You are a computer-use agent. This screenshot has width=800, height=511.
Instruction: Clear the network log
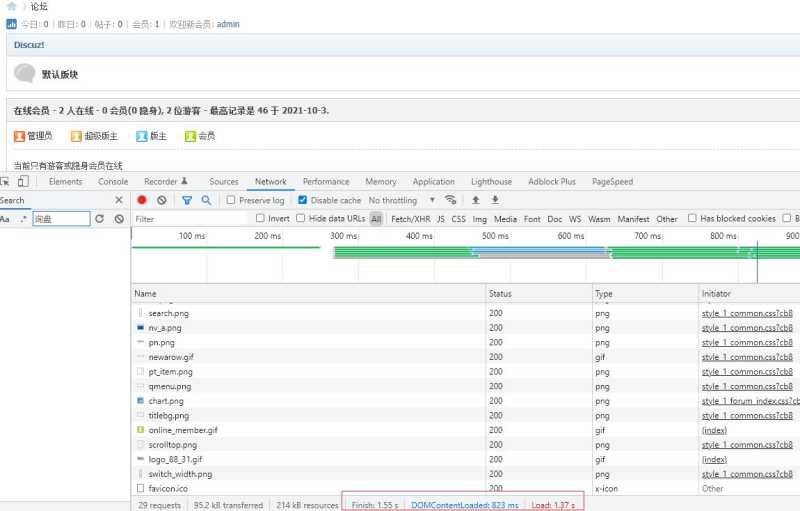162,200
